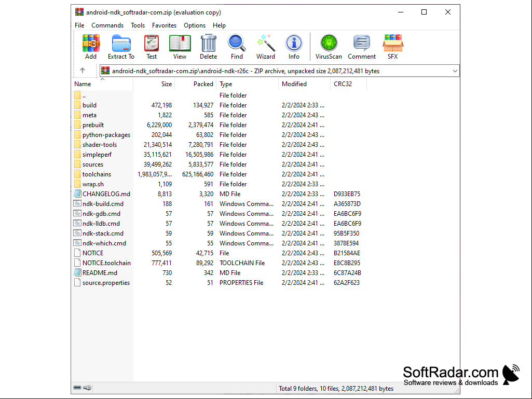Viewport: 532px width, 399px height.
Task: Sort by the Packed column header
Action: click(x=195, y=84)
